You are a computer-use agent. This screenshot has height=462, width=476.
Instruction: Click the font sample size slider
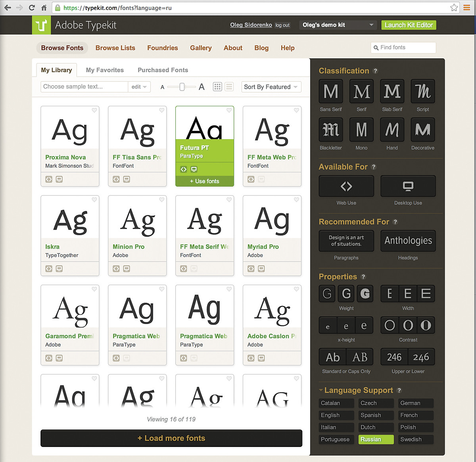click(x=182, y=87)
